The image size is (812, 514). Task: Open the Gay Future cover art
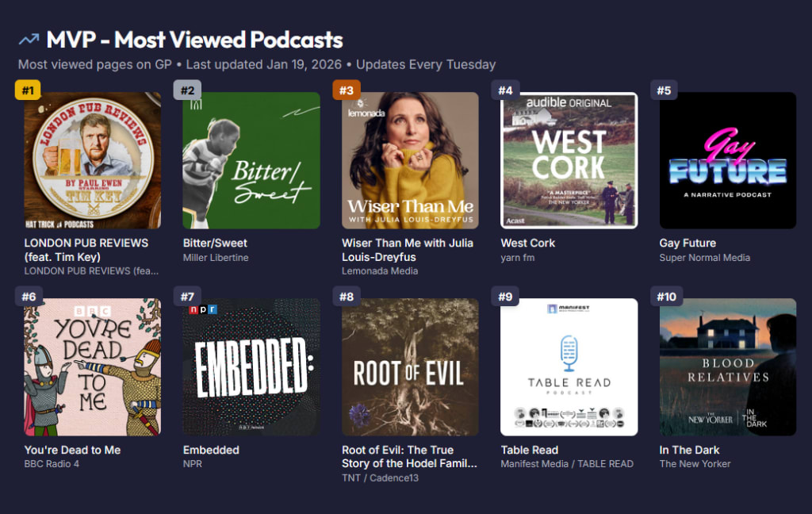pyautogui.click(x=728, y=160)
